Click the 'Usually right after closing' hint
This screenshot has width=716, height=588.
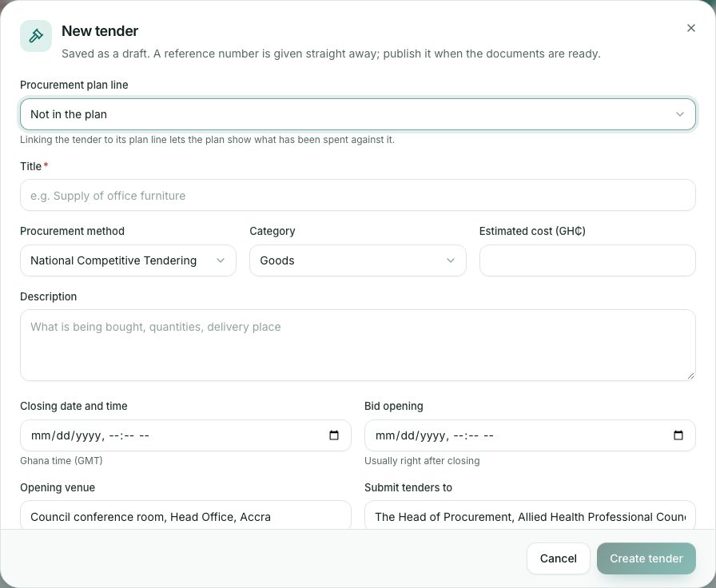point(422,461)
